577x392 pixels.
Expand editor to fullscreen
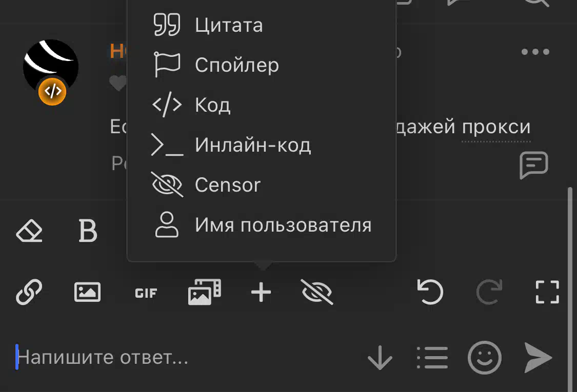click(547, 292)
